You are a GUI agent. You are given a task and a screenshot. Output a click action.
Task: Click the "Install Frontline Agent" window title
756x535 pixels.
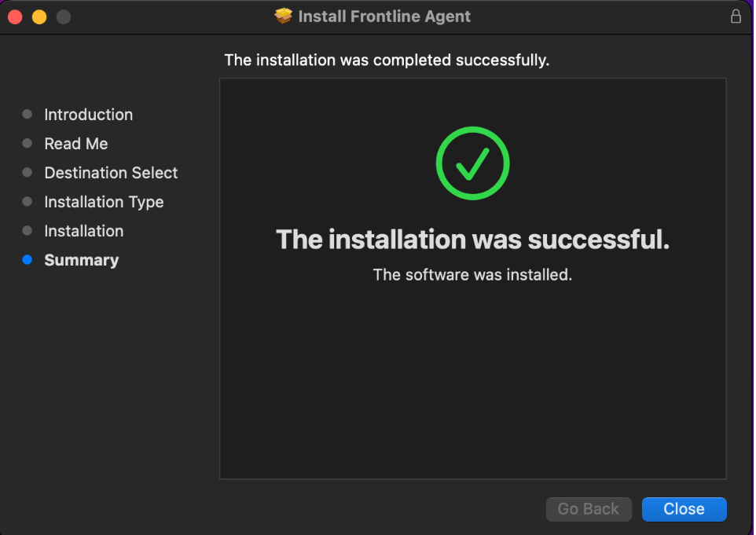point(384,16)
